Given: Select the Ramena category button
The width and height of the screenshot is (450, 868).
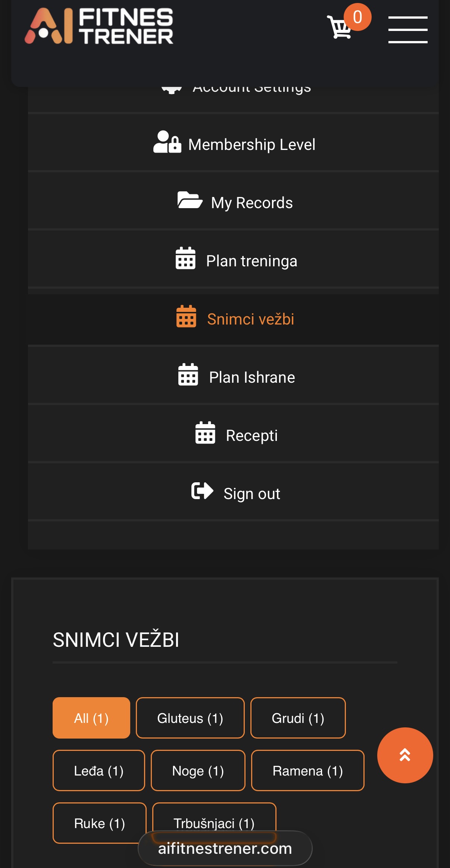Looking at the screenshot, I should click(x=307, y=771).
